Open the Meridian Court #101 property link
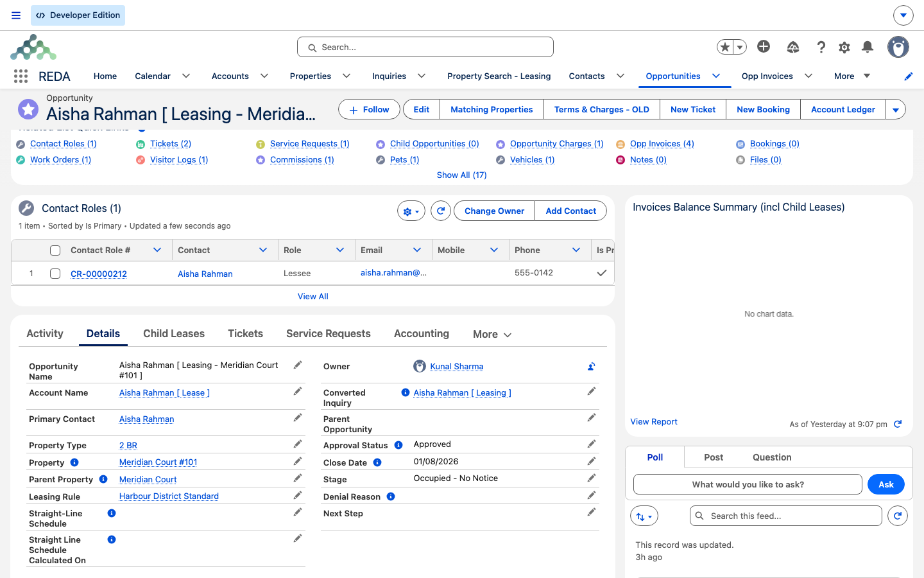924x578 pixels. [158, 462]
